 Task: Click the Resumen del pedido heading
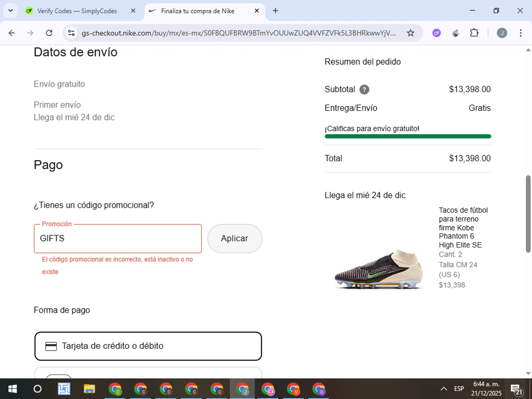click(x=362, y=62)
